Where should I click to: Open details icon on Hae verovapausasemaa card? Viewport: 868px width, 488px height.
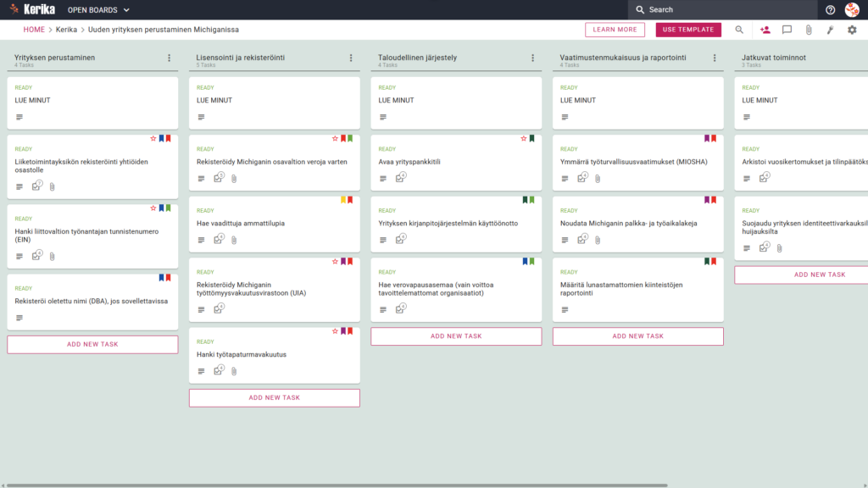(383, 310)
